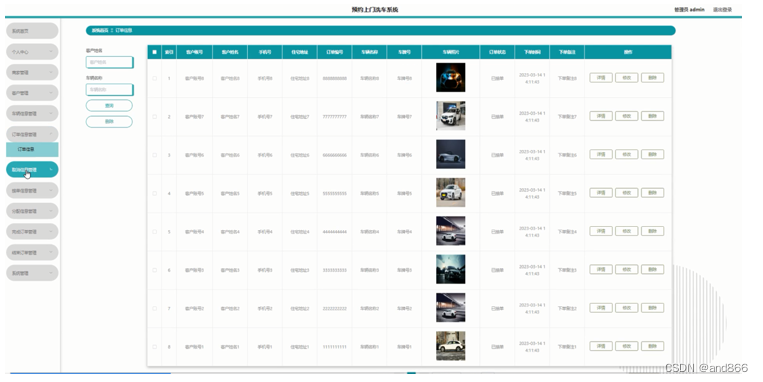763x382 pixels.
Task: Open the car photo in row 8
Action: (x=451, y=346)
